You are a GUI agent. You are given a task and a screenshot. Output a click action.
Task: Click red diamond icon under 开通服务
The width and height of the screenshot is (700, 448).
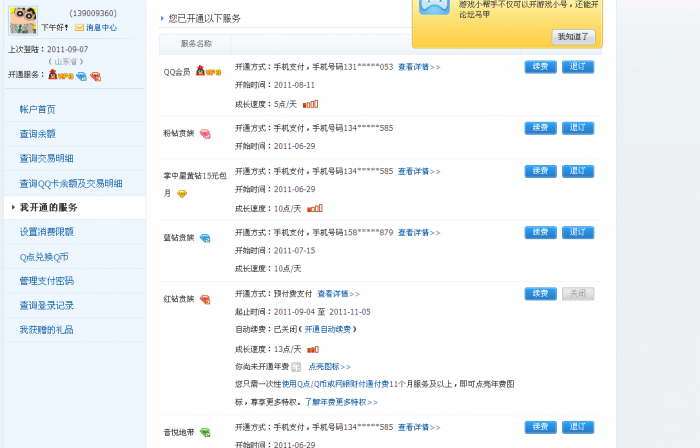click(x=96, y=76)
